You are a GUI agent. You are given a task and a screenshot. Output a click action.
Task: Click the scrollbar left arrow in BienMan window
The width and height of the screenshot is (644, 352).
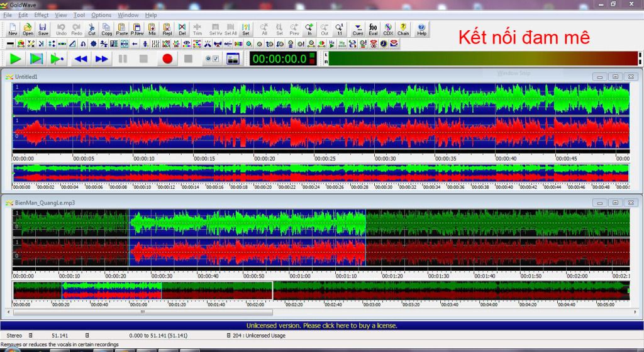pos(9,312)
